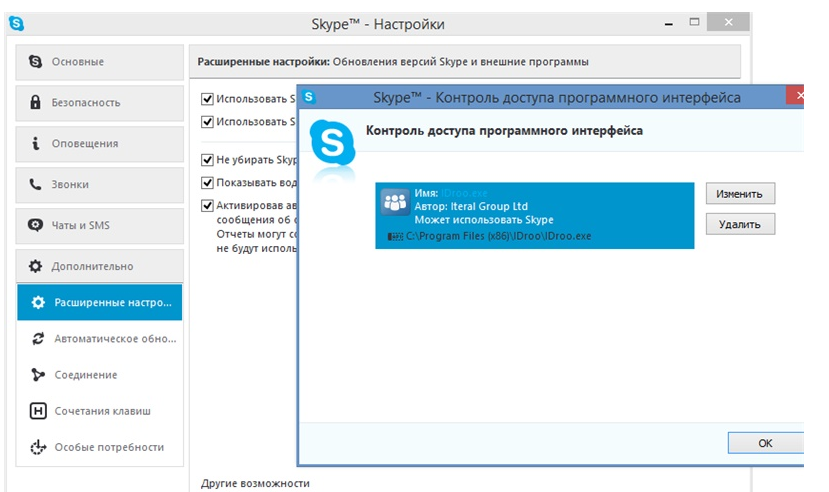Viewport: 829px width, 492px height.
Task: Toggle the second Использовать checkbox
Action: point(207,122)
